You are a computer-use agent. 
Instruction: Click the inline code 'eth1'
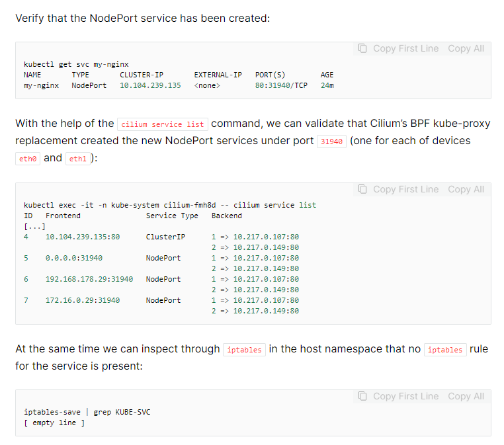(x=78, y=159)
